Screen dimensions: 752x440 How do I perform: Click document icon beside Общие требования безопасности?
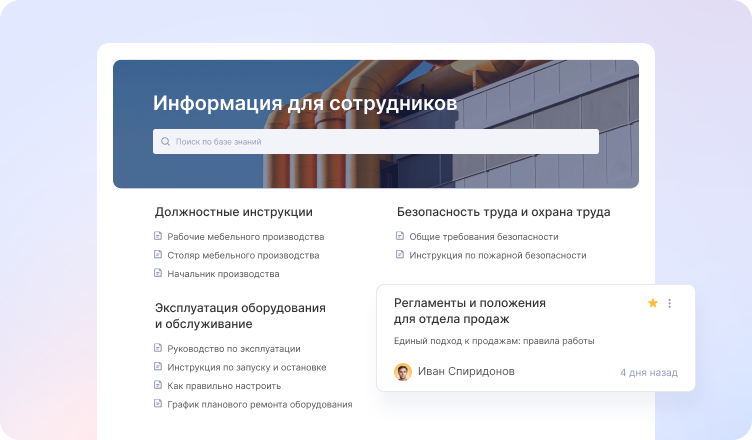(400, 237)
